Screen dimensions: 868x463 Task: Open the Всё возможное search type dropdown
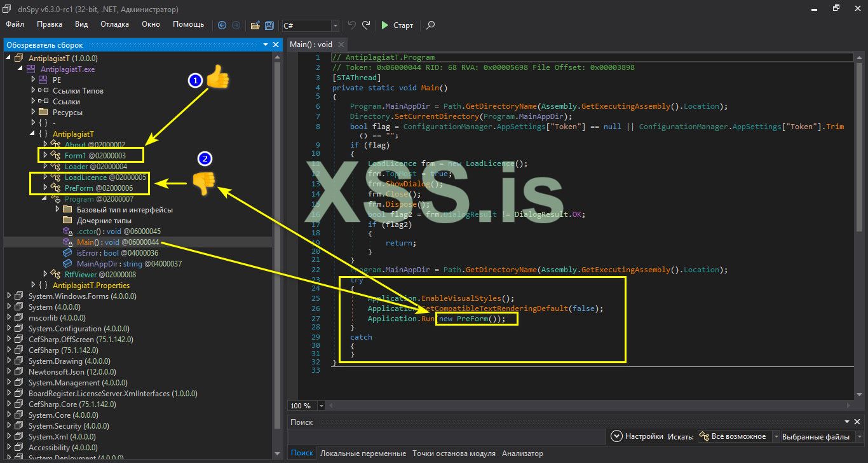point(778,436)
